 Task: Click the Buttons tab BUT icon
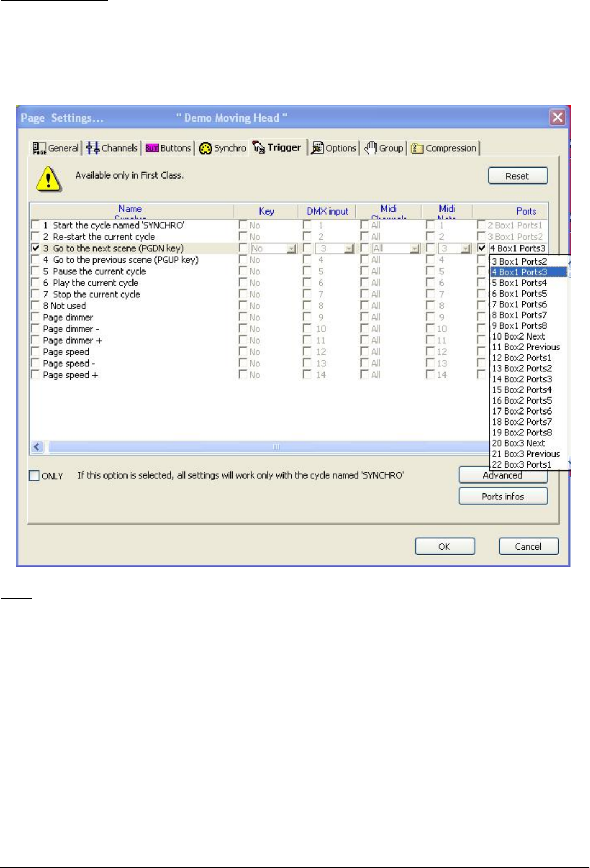(152, 148)
